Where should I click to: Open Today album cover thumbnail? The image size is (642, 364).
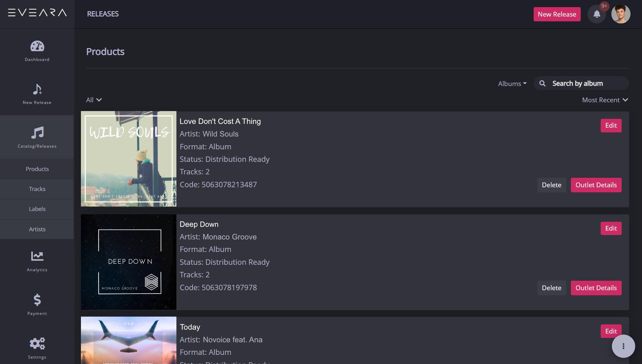pos(129,340)
